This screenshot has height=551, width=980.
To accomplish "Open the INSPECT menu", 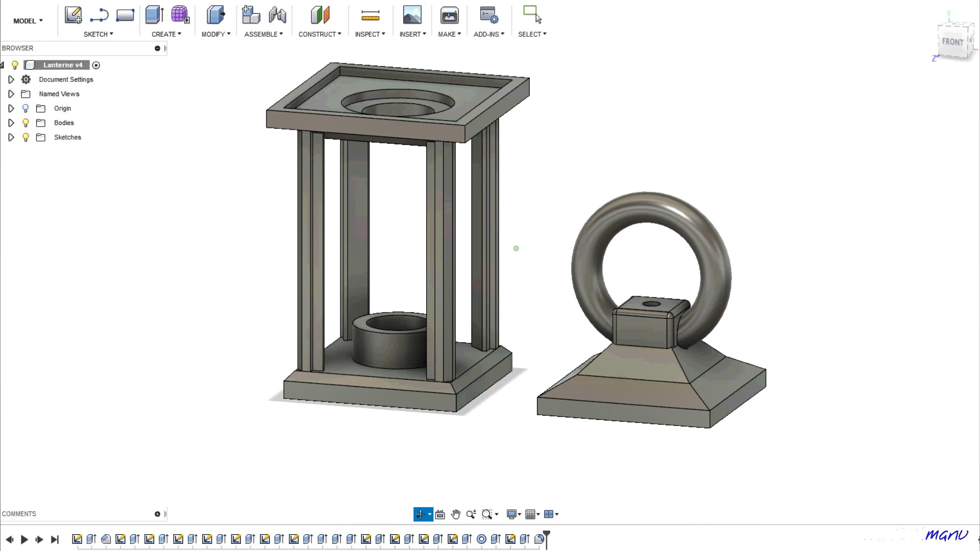I will tap(370, 34).
